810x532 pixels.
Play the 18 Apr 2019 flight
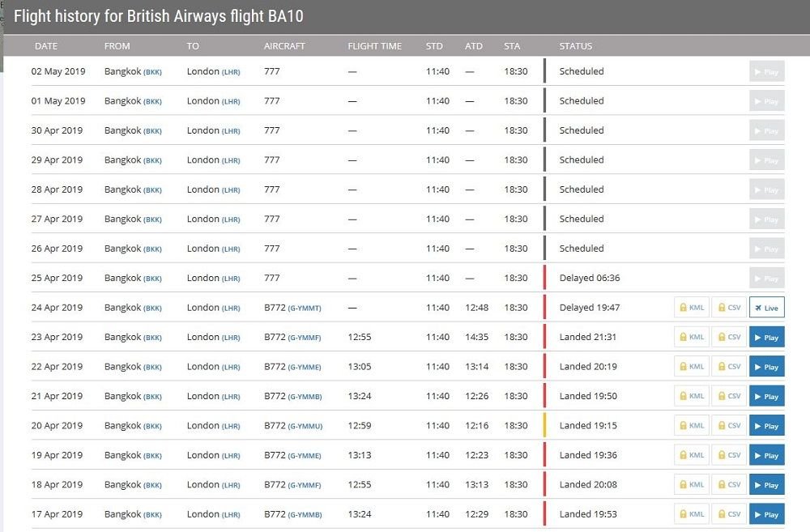coord(766,484)
